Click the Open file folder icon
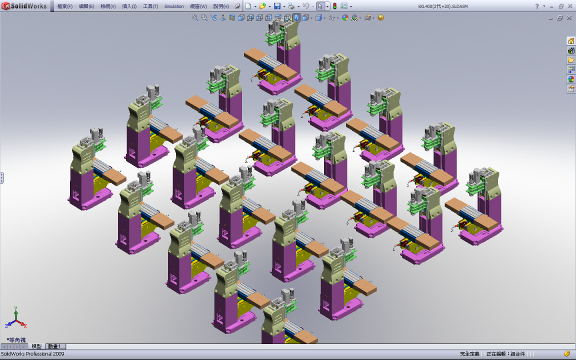 [262, 6]
